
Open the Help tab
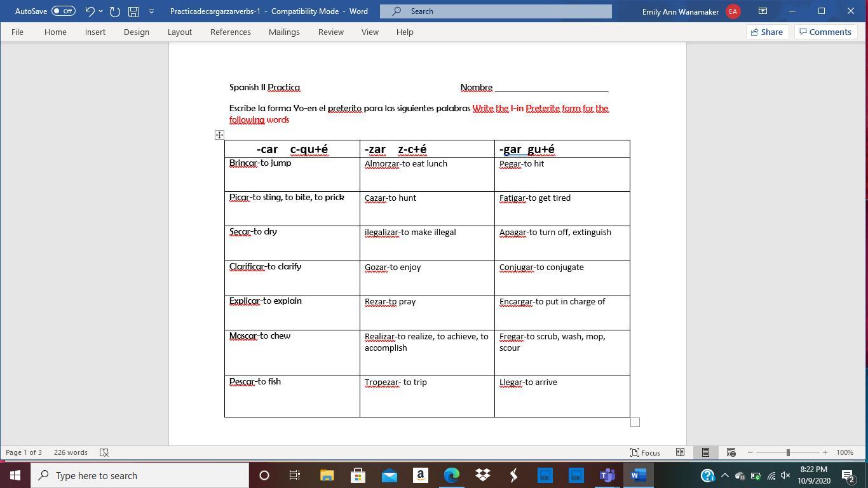405,32
